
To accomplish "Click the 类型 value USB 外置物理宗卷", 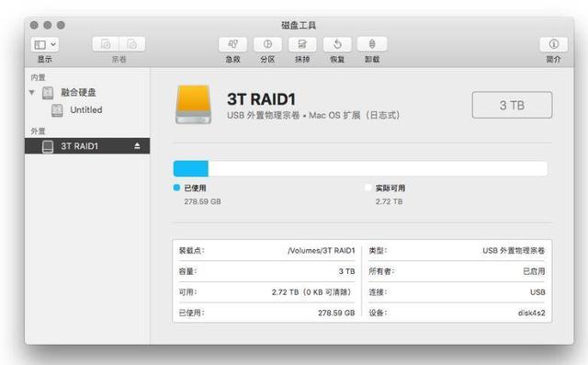I will 514,251.
